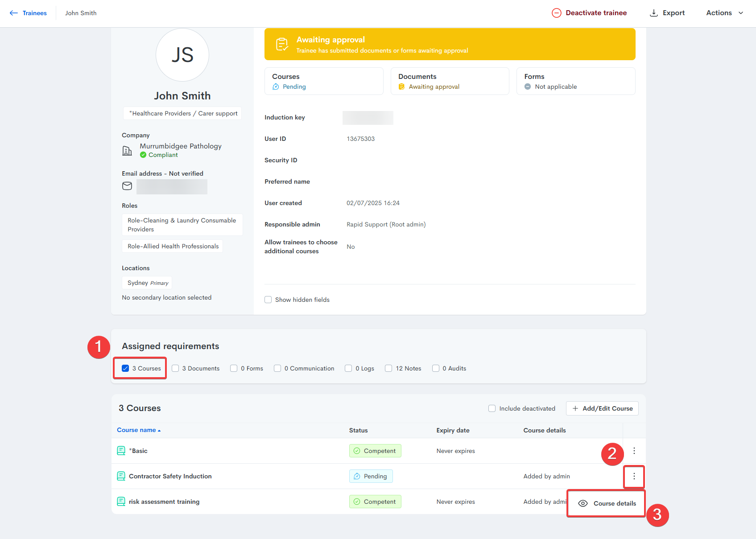Enable the 3 Documents checkbox
The width and height of the screenshot is (756, 539).
point(175,368)
